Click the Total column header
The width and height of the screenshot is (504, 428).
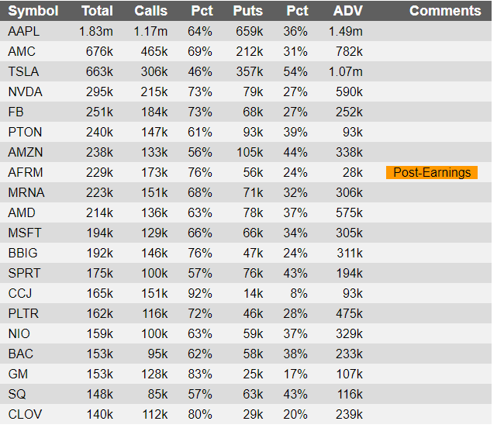(x=97, y=11)
